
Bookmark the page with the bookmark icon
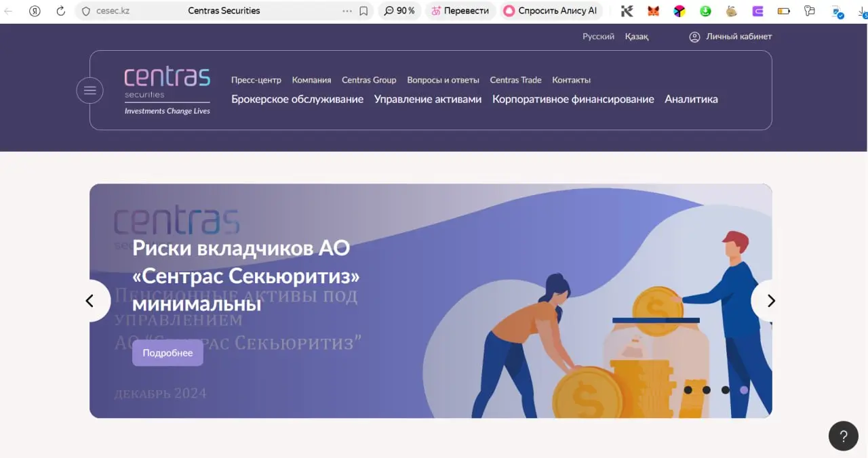(363, 11)
